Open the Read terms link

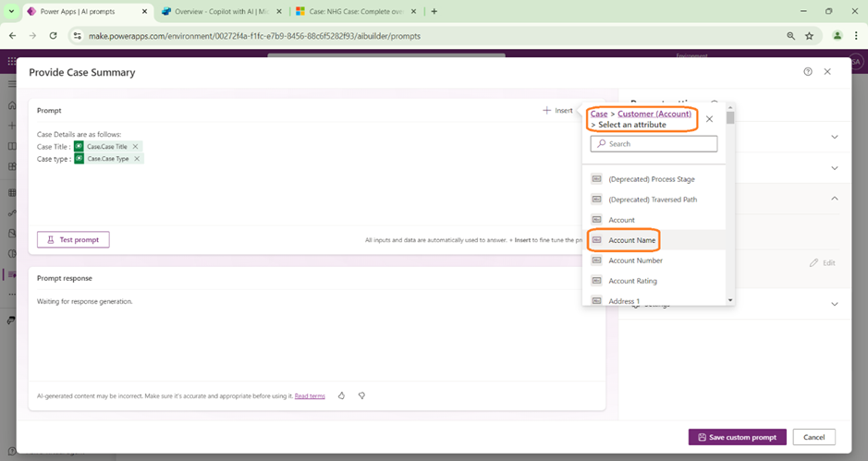tap(310, 396)
